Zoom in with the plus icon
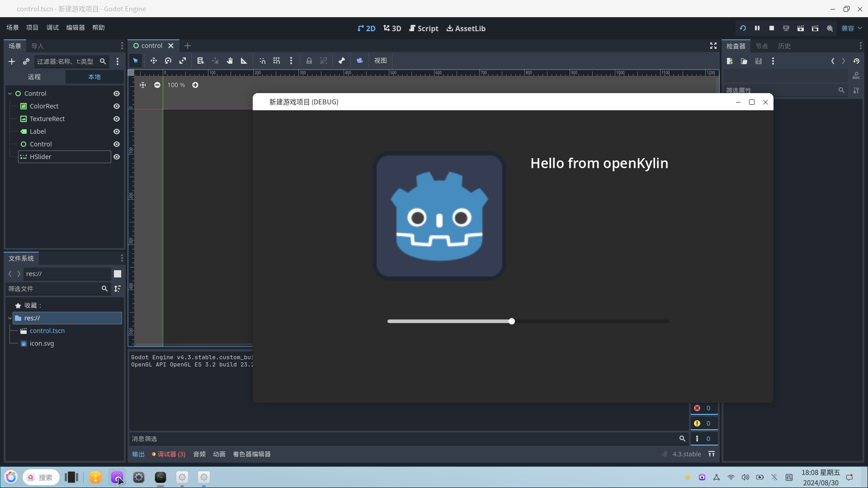Image resolution: width=868 pixels, height=488 pixels. pyautogui.click(x=195, y=85)
